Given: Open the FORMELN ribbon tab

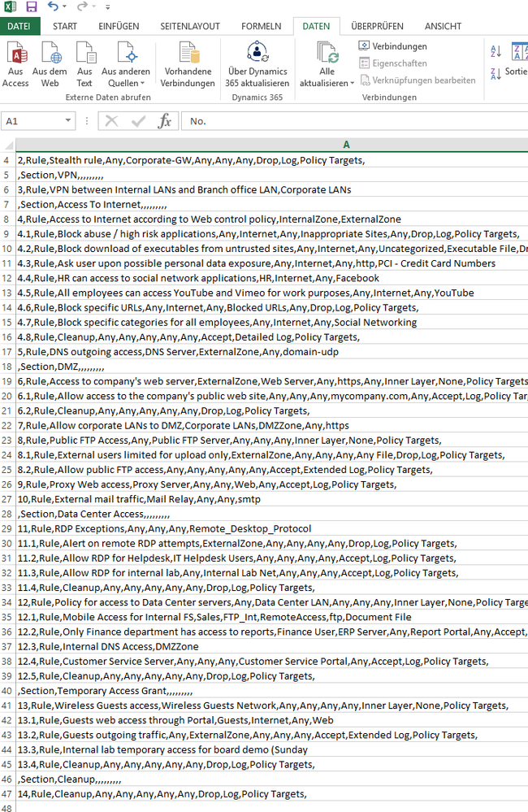Looking at the screenshot, I should coord(261,26).
